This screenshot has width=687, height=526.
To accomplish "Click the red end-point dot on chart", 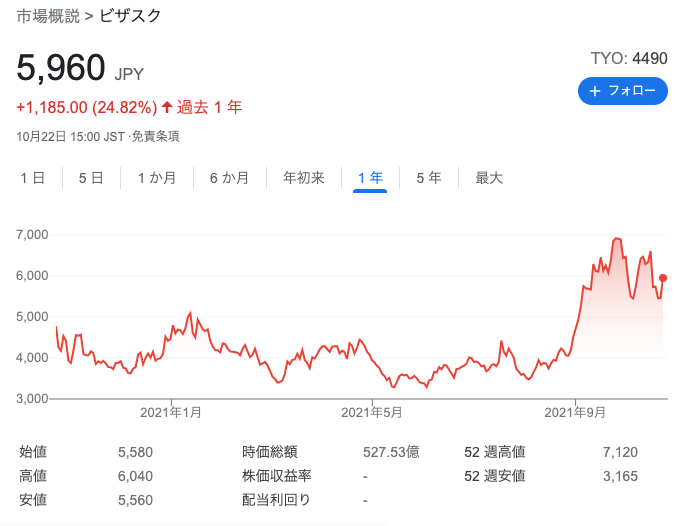I will tap(663, 278).
